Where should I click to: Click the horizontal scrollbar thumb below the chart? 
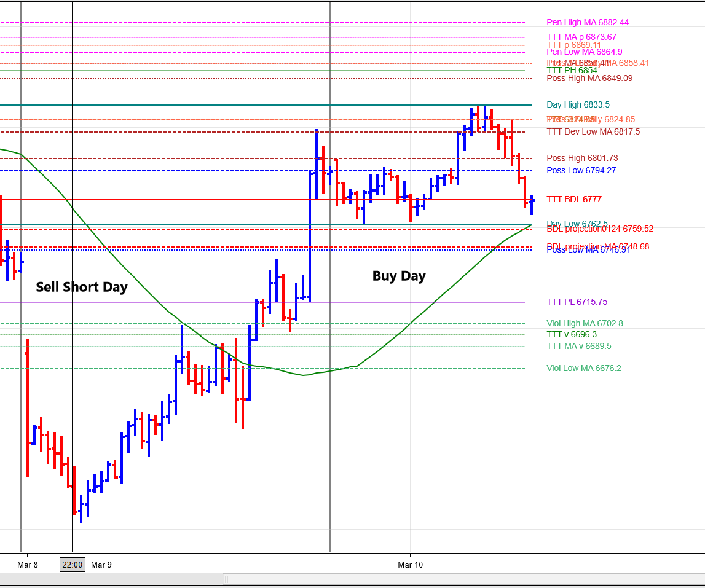(463, 579)
